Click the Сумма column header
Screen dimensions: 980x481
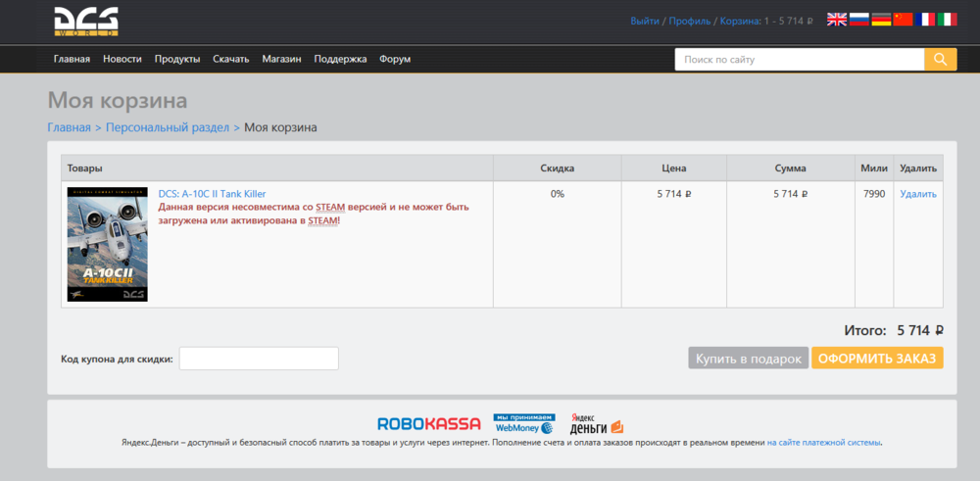point(790,168)
